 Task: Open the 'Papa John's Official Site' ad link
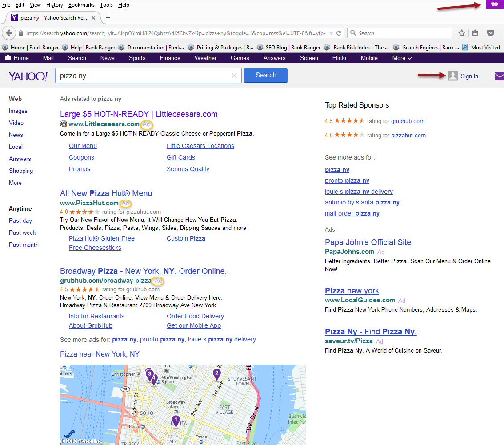tap(368, 242)
